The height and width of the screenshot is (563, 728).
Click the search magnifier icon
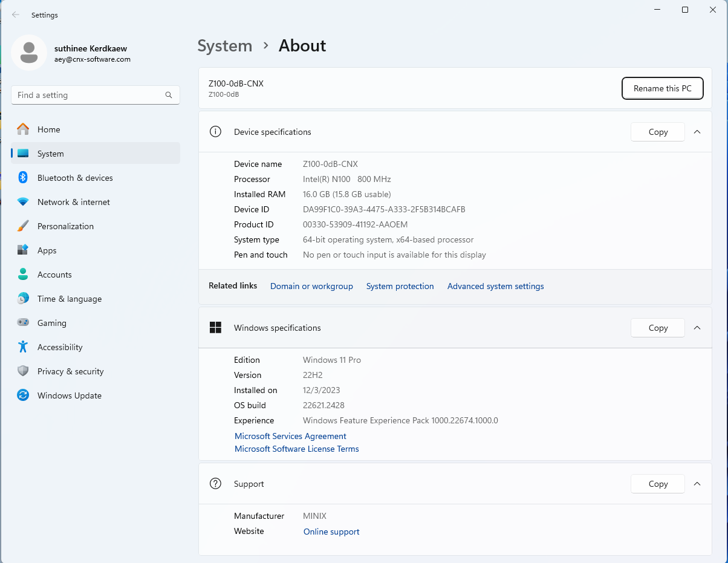click(169, 95)
